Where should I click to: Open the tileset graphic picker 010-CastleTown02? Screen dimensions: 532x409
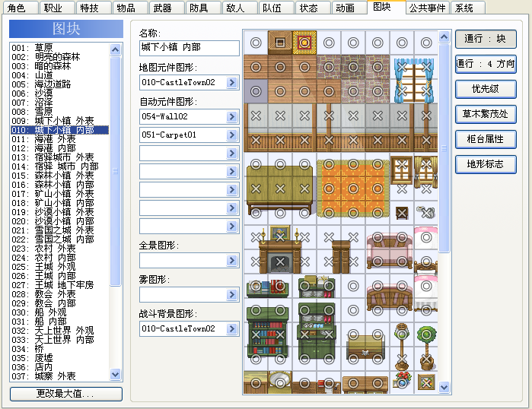[x=231, y=82]
